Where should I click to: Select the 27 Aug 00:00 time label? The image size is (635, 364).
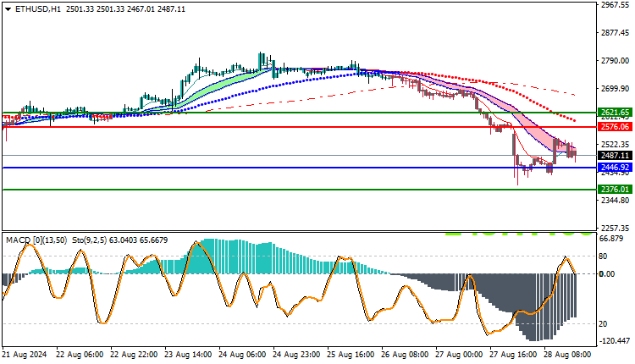(459, 355)
